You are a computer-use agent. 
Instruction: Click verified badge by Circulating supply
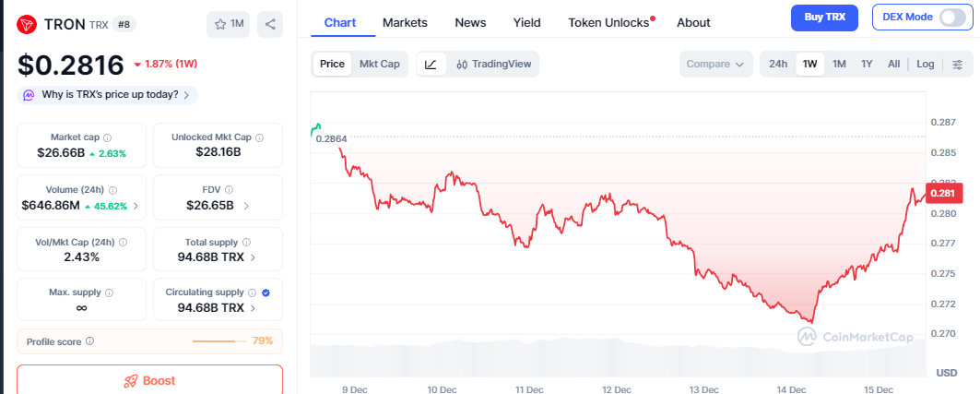(x=266, y=293)
